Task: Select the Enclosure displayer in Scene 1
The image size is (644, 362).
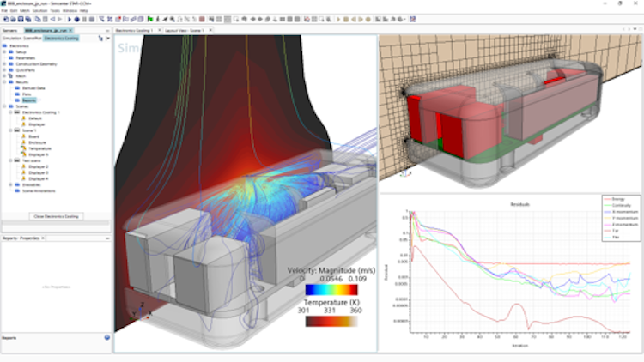Action: click(x=38, y=142)
